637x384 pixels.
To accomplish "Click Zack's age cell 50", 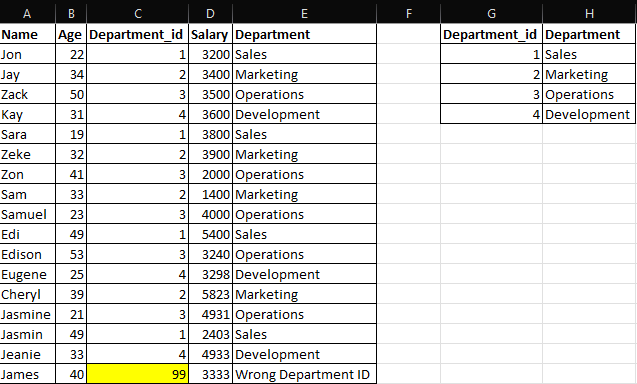I will (71, 94).
